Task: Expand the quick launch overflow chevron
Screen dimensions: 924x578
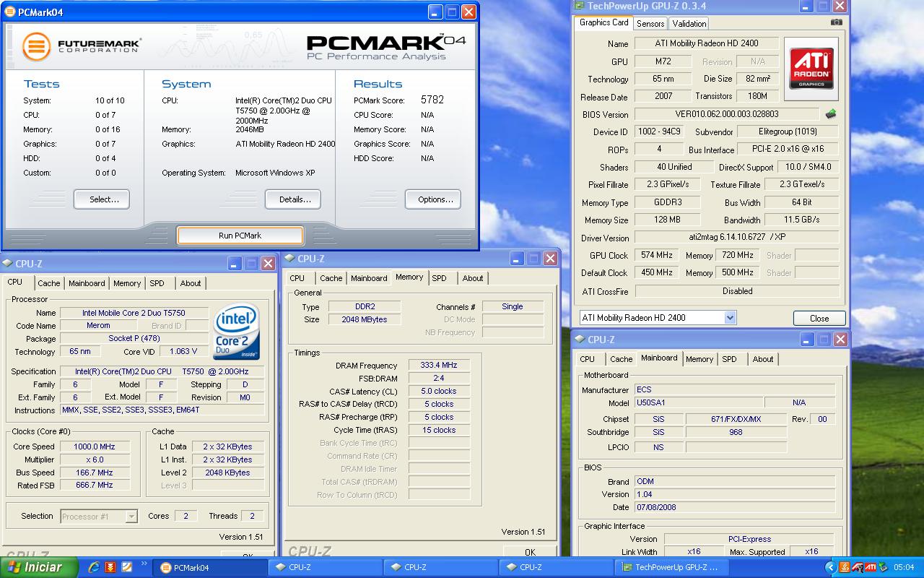Action: [144, 564]
